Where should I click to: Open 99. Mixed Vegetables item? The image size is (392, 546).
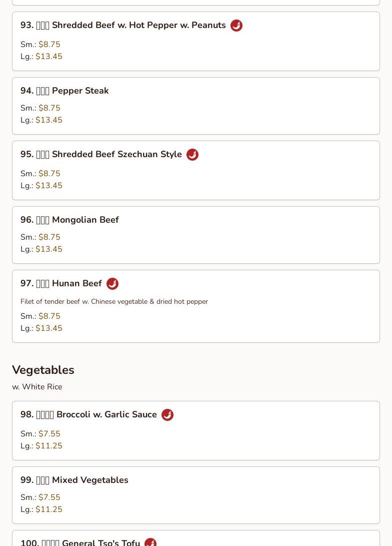pyautogui.click(x=196, y=495)
